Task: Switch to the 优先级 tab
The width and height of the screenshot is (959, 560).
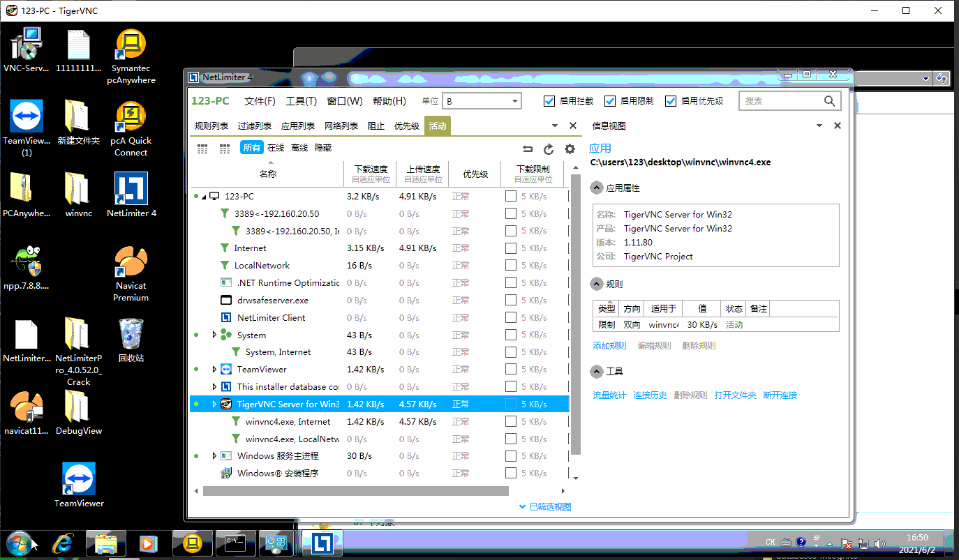Action: point(407,126)
